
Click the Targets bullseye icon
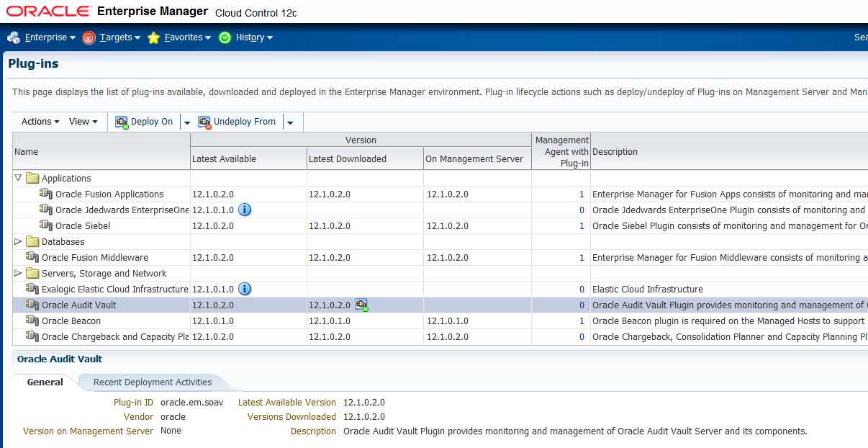coord(89,37)
